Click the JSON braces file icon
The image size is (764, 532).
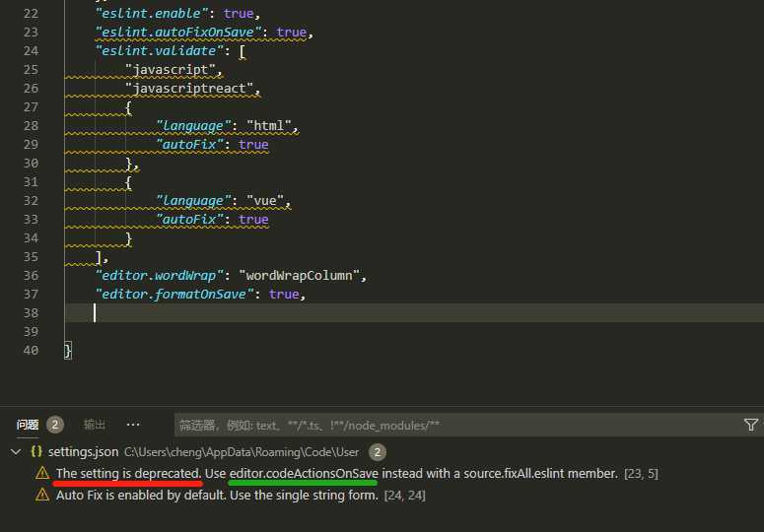click(36, 451)
